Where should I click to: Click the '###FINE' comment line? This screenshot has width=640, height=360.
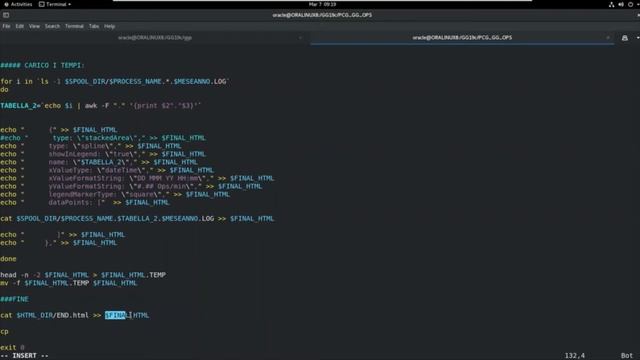(14, 299)
